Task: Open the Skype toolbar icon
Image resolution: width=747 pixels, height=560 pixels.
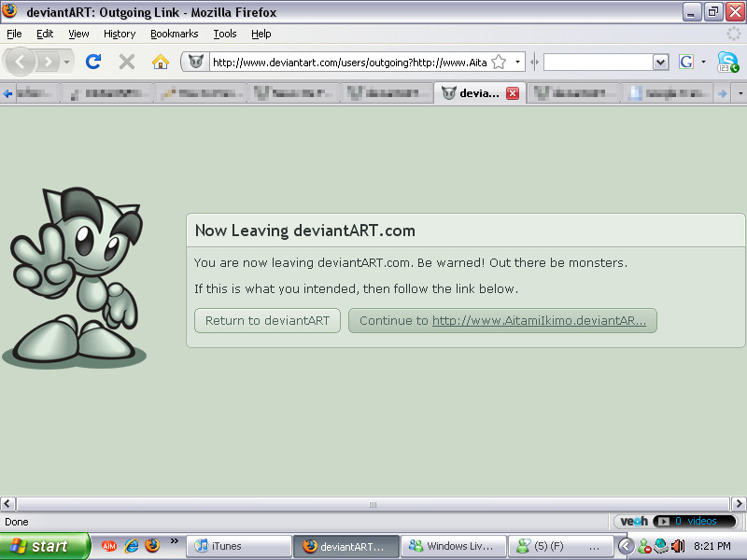Action: (x=728, y=62)
